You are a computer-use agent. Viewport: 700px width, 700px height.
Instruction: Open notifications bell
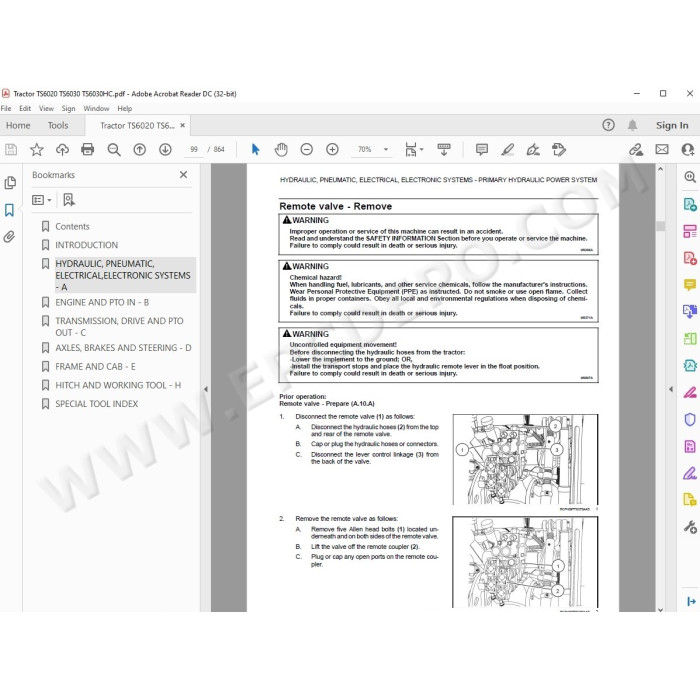[x=632, y=125]
